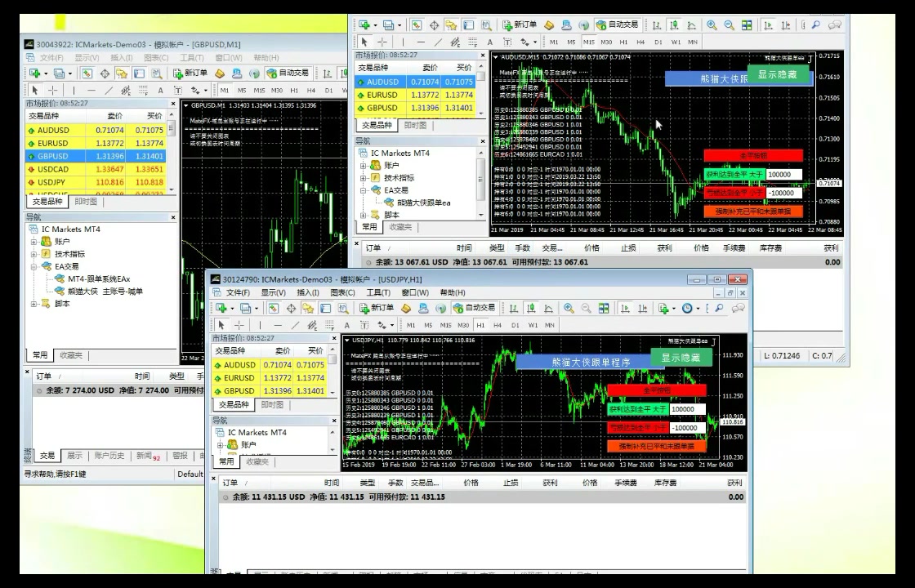
Task: Open 账户历史 tab in GBPUSD window terminal
Action: [x=109, y=456]
